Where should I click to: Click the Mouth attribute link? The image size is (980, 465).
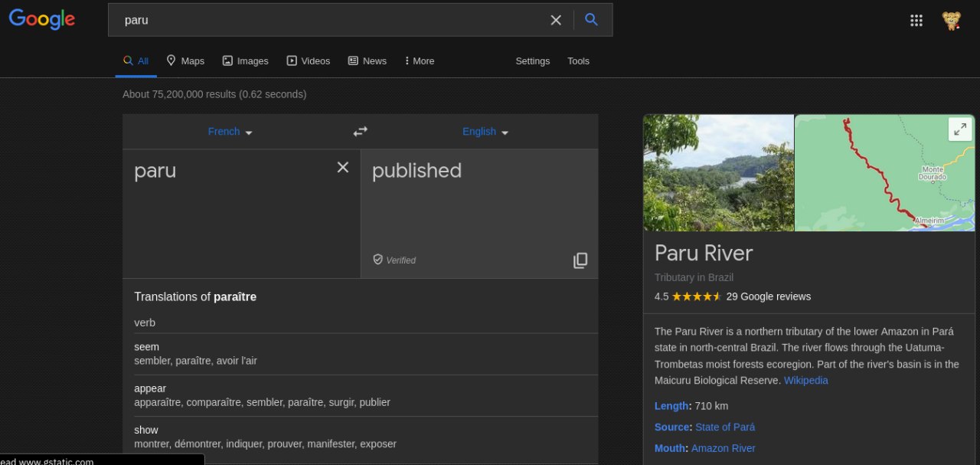point(670,449)
